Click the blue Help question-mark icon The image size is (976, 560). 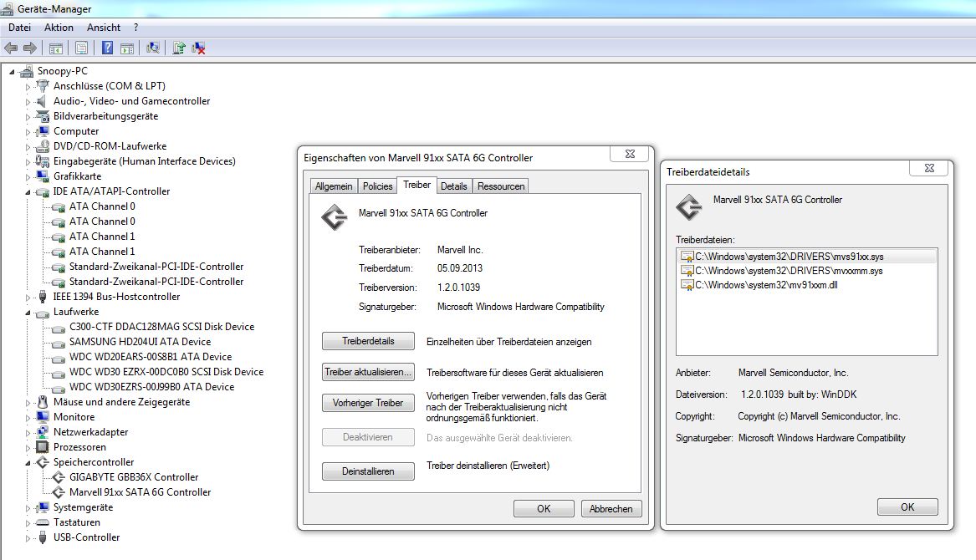(x=107, y=48)
